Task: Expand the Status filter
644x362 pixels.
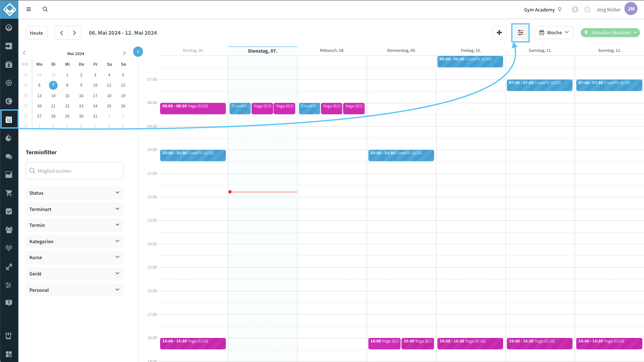Action: 74,193
